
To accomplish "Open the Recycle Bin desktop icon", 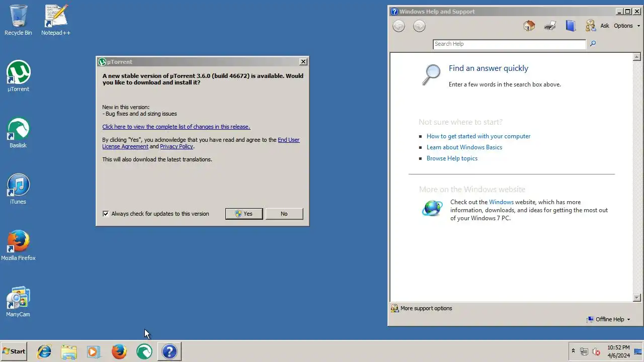I will [x=18, y=20].
